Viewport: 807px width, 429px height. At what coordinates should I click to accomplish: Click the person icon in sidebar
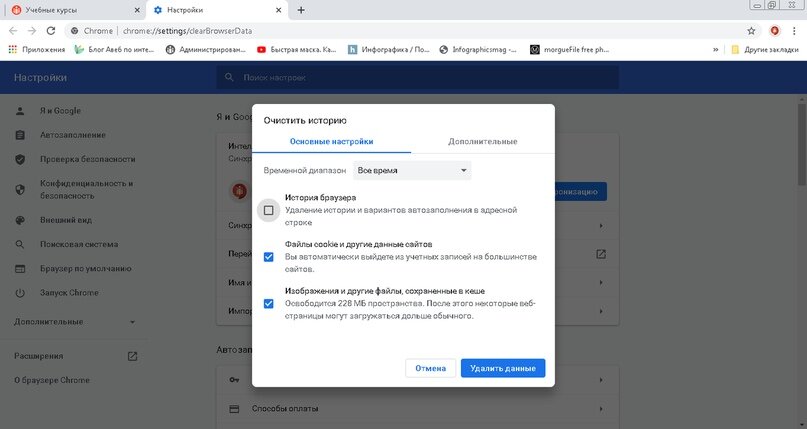(x=20, y=111)
